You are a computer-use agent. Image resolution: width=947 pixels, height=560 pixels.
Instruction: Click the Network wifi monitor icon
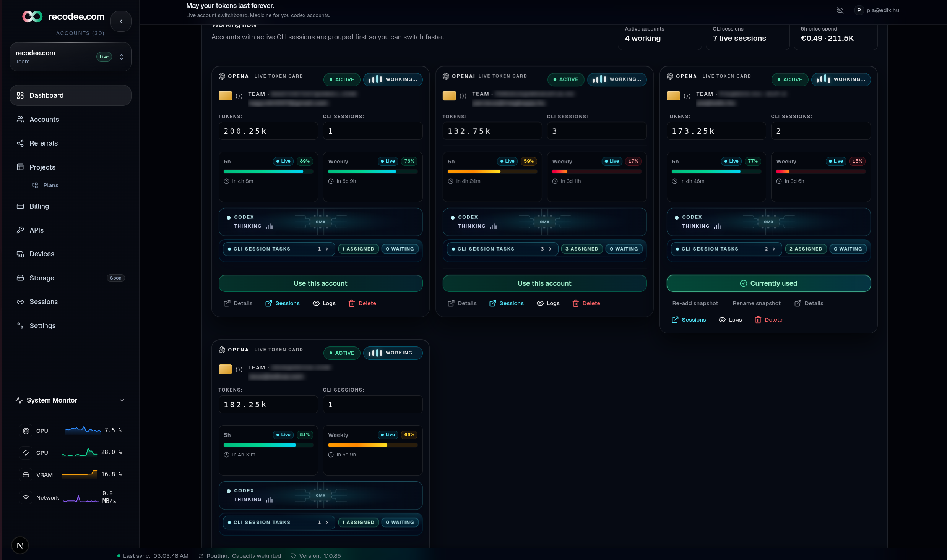pyautogui.click(x=26, y=497)
